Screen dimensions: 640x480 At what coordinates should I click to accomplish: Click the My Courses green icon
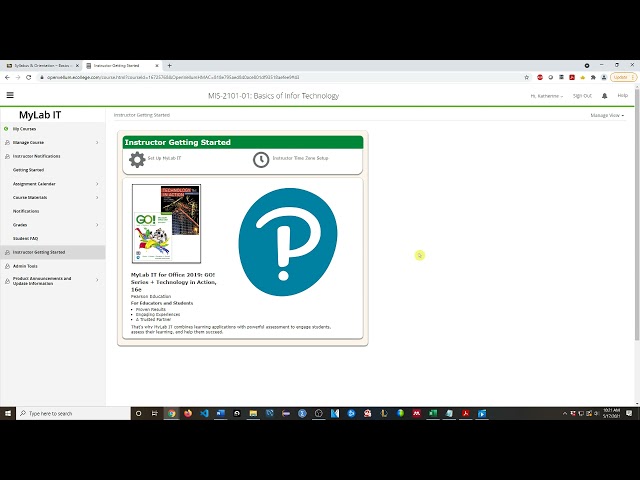(6, 129)
